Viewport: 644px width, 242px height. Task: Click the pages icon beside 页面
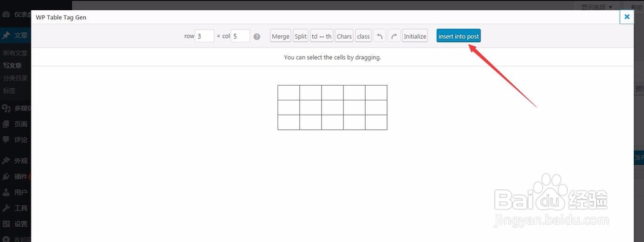[6, 124]
